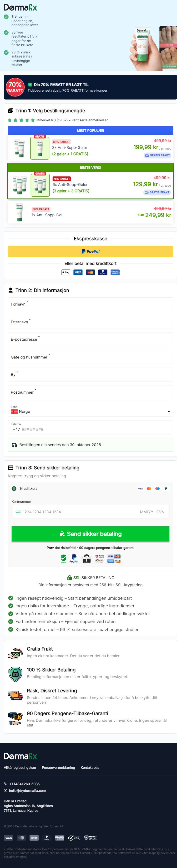Open Vilkår og betingelser link

(x=20, y=768)
